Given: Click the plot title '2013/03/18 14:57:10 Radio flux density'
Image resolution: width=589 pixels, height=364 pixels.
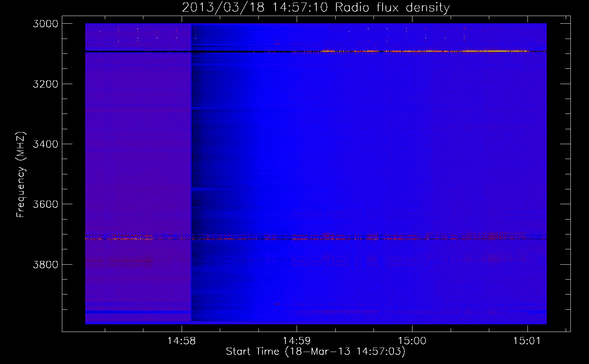Looking at the screenshot, I should [x=316, y=7].
